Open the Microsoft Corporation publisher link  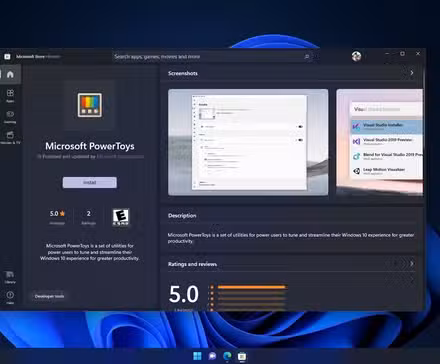(x=120, y=156)
